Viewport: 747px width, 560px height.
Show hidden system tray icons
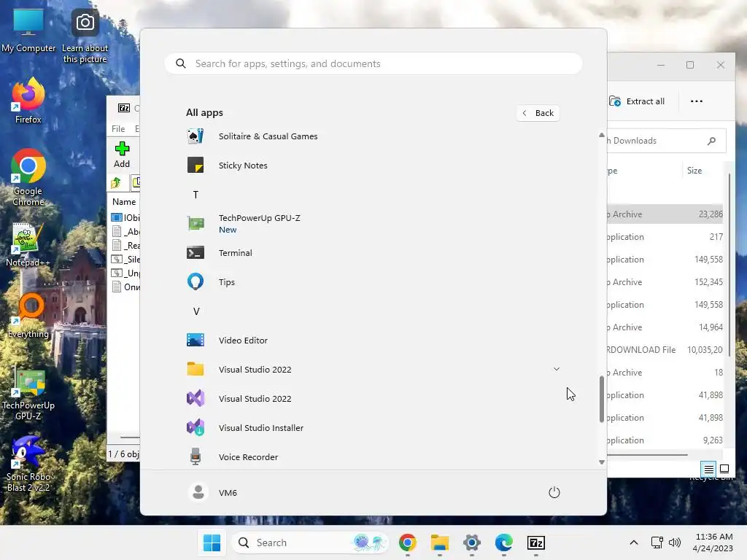click(634, 542)
